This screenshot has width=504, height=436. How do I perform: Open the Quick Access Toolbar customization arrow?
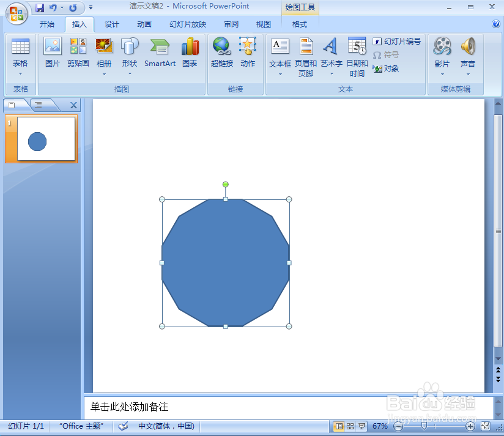point(91,7)
